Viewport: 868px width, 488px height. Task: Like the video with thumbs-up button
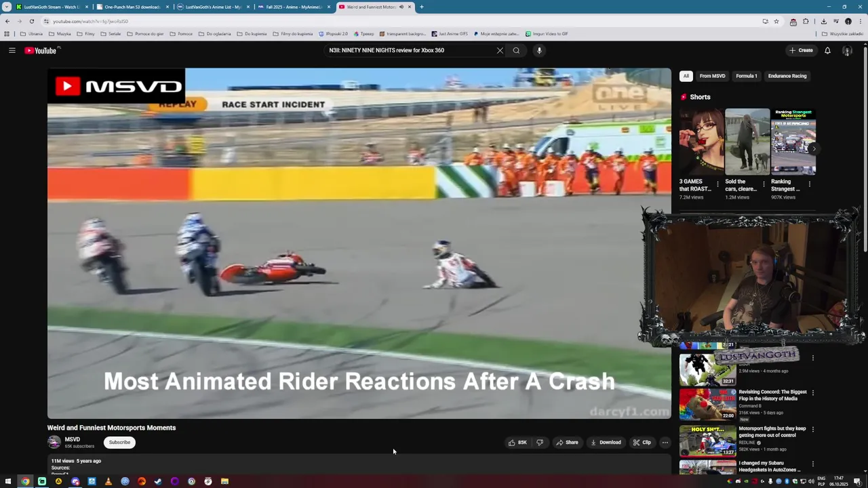[x=517, y=443]
